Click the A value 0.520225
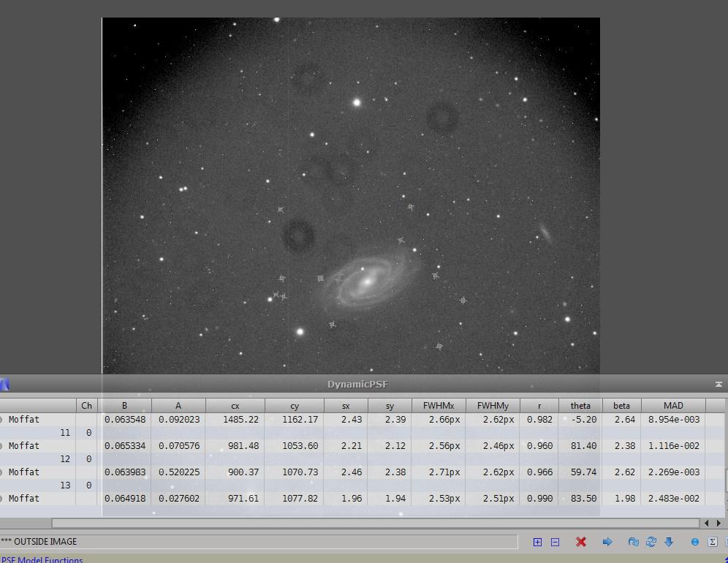 click(179, 472)
